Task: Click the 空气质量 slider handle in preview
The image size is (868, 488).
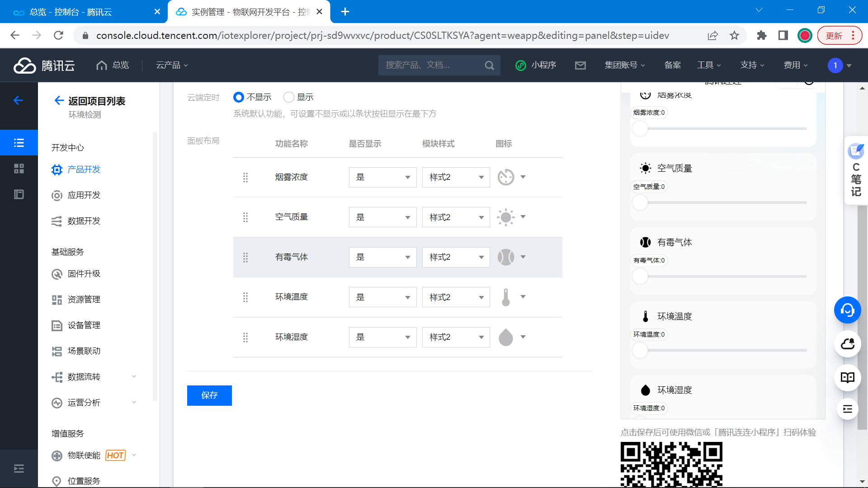Action: pos(640,203)
